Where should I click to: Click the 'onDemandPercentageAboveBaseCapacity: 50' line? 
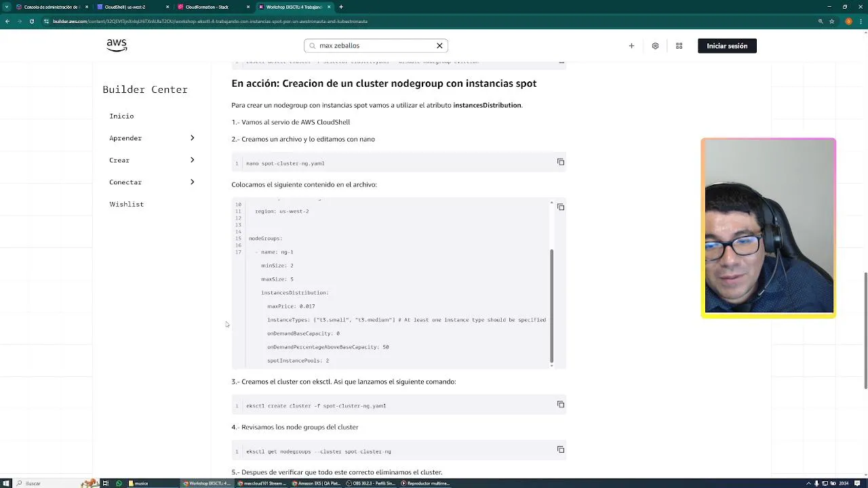[328, 347]
